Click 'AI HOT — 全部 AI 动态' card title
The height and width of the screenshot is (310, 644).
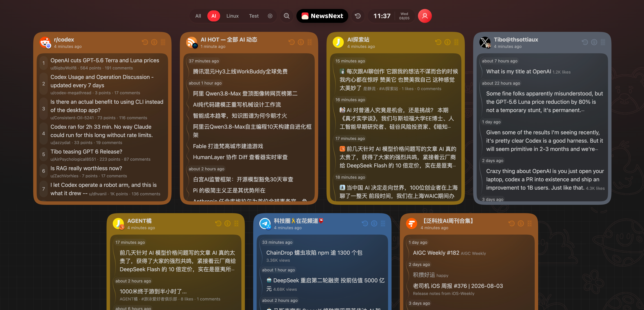click(229, 39)
